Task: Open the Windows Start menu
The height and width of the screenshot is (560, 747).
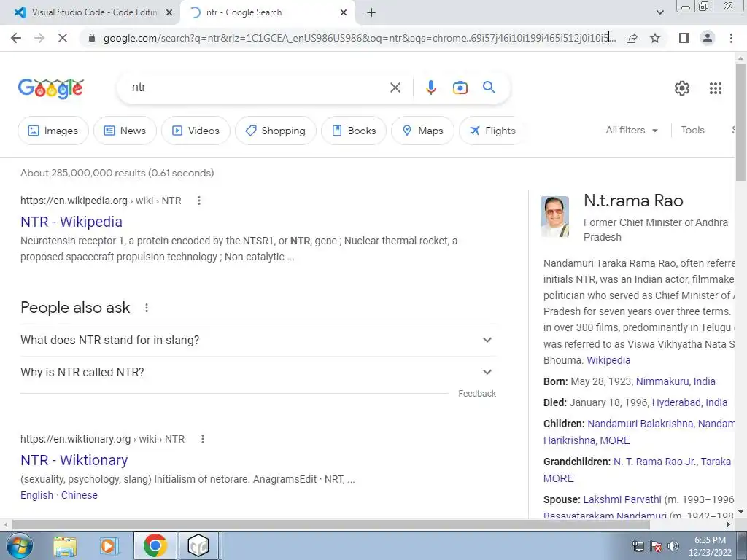Action: click(x=20, y=545)
